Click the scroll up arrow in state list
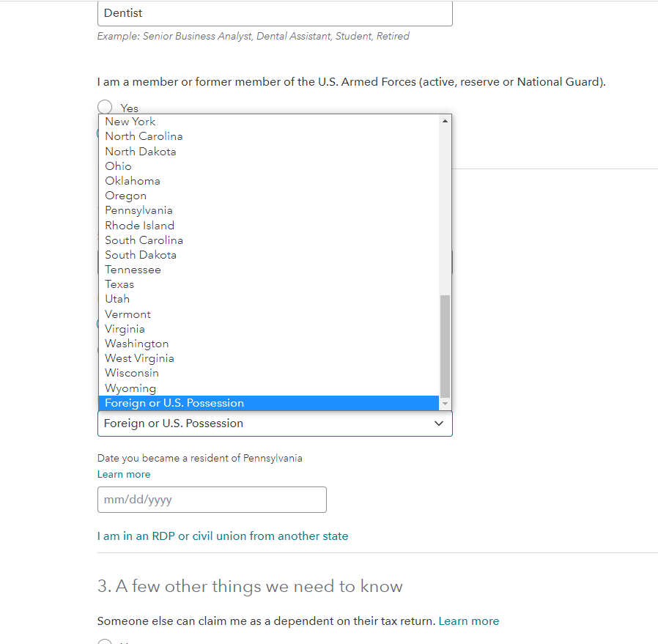Image resolution: width=658 pixels, height=644 pixels. tap(445, 121)
